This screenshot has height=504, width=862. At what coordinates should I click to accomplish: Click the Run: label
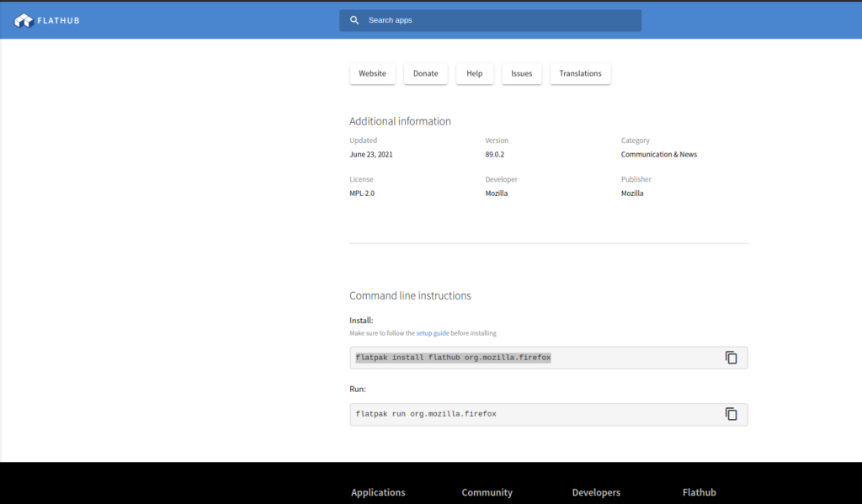pos(357,389)
